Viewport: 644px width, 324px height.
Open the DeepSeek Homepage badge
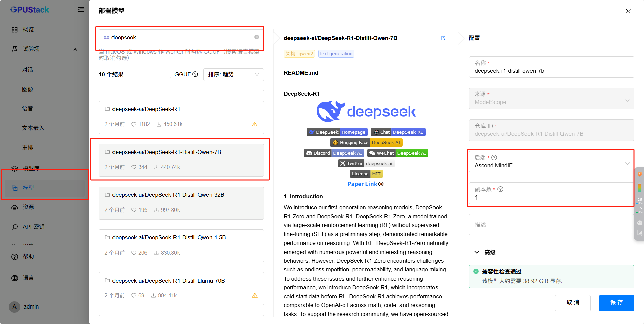click(x=337, y=132)
